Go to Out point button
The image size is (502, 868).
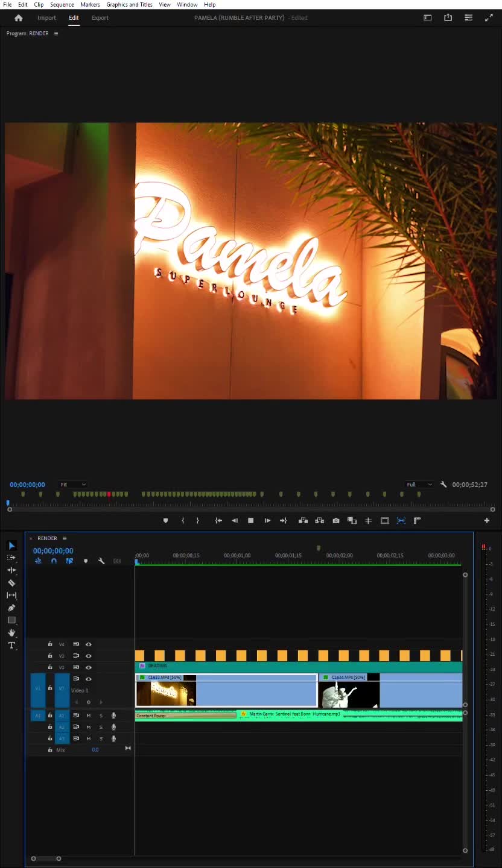(x=283, y=521)
